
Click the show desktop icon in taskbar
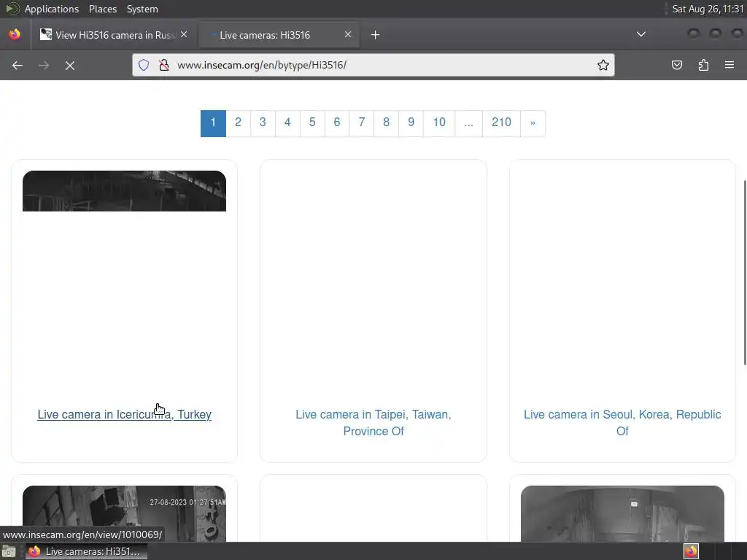pos(9,551)
